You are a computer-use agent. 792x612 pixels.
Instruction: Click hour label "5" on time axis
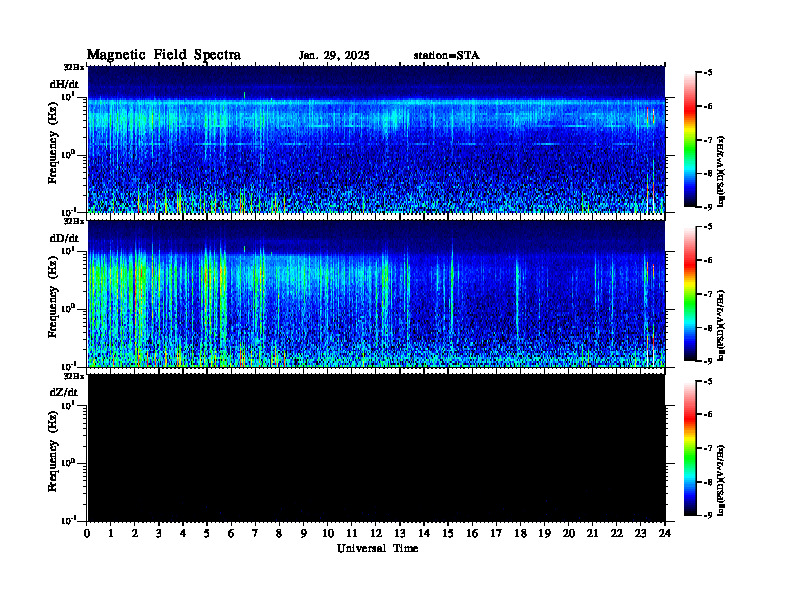click(207, 533)
